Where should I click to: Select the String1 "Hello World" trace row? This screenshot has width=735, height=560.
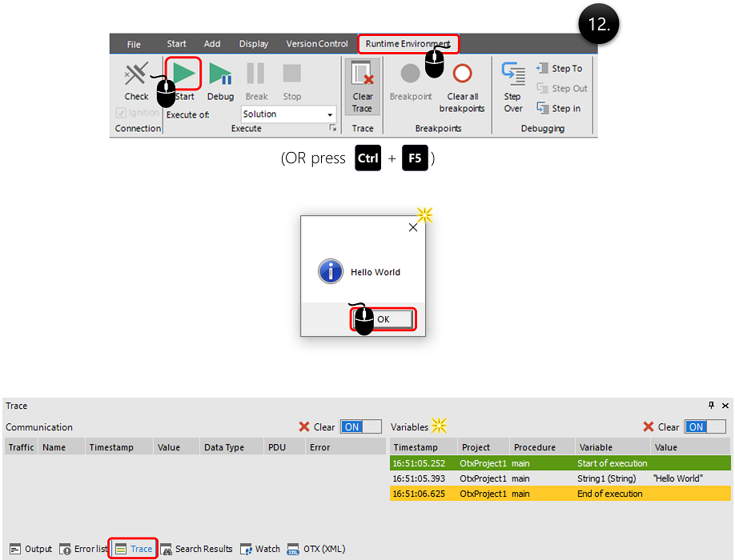coord(559,478)
